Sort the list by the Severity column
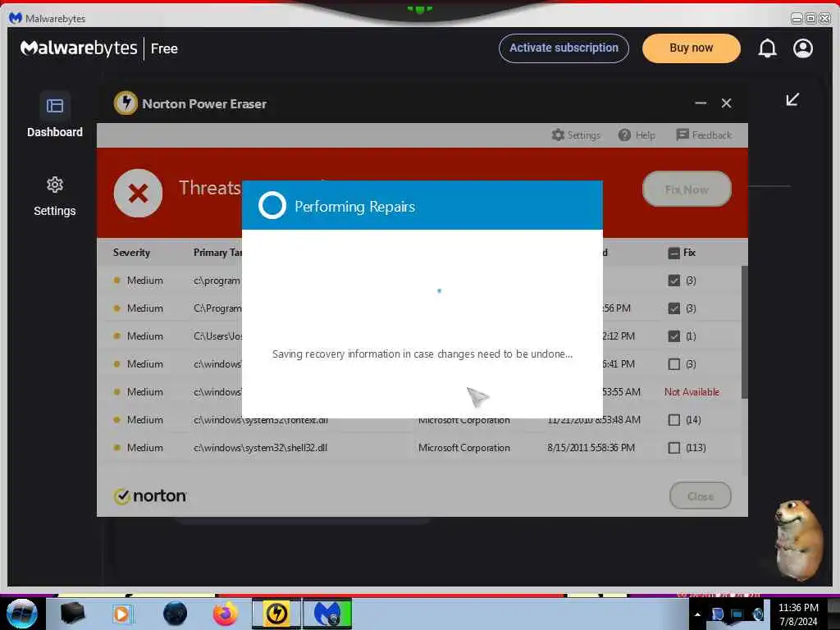Screen dimensions: 840x630 coord(131,253)
